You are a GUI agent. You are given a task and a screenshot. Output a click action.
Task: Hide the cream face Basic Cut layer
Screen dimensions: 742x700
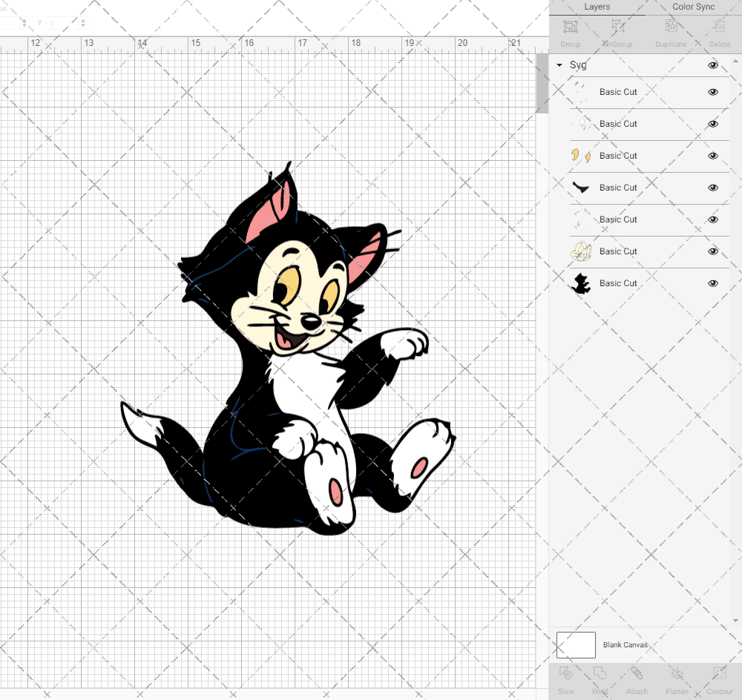point(713,251)
